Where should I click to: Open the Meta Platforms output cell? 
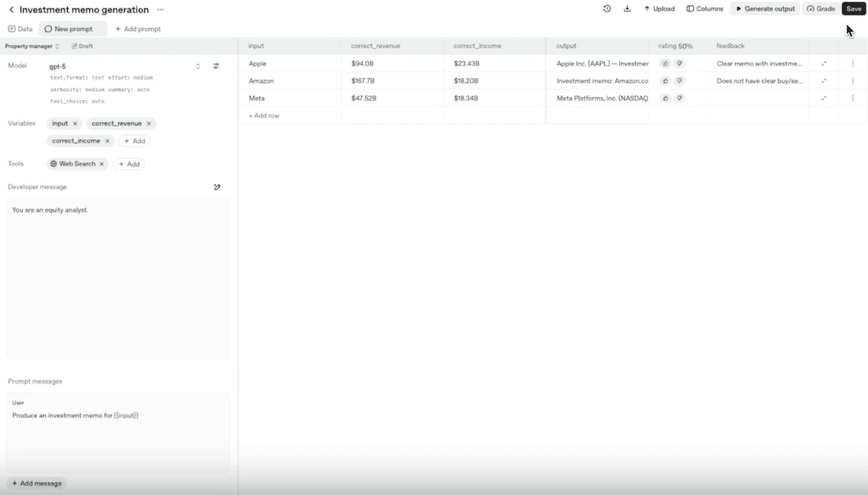[597, 98]
